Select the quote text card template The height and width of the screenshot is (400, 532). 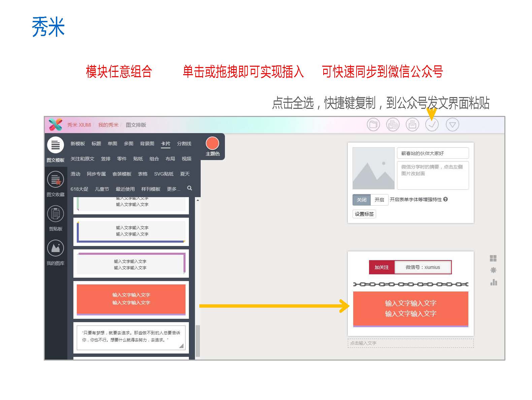pos(131,337)
